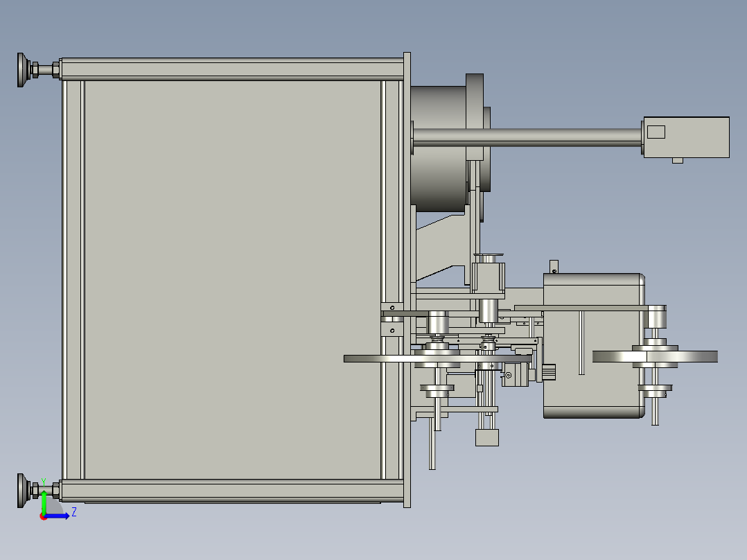Viewport: 747px width, 560px height.
Task: Select the long horizontal shaft rod
Action: [x=527, y=137]
